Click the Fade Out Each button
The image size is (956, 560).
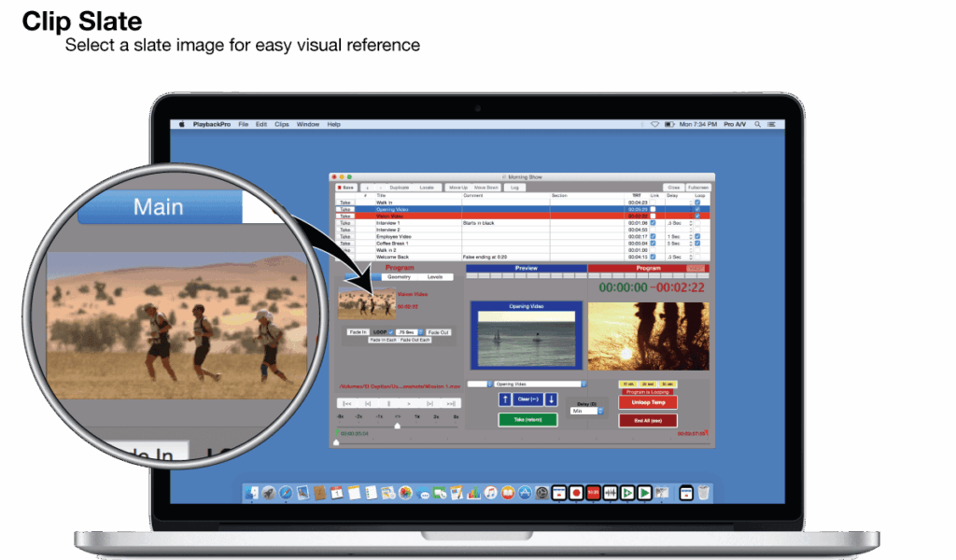[415, 340]
